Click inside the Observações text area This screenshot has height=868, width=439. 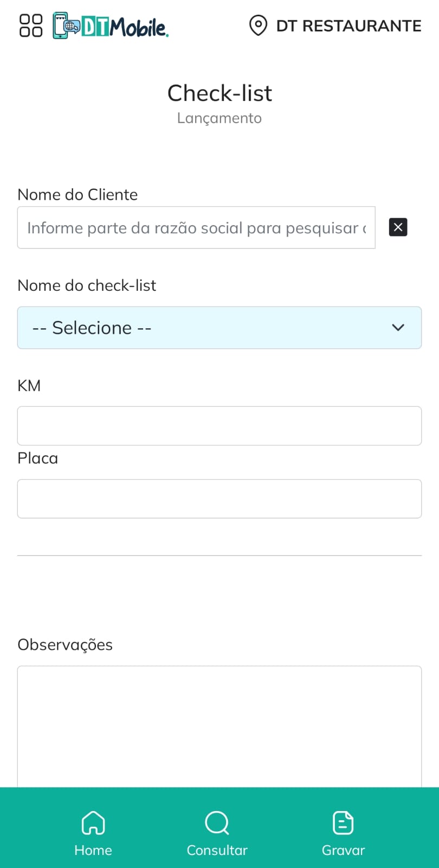[x=219, y=726]
